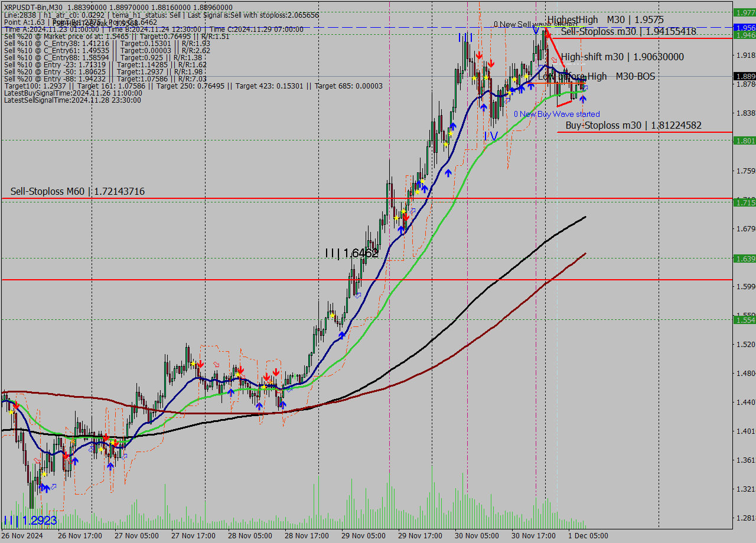Click the 'Time A:2024.11.23 01:00:00' info line
The height and width of the screenshot is (543, 756).
[x=154, y=30]
